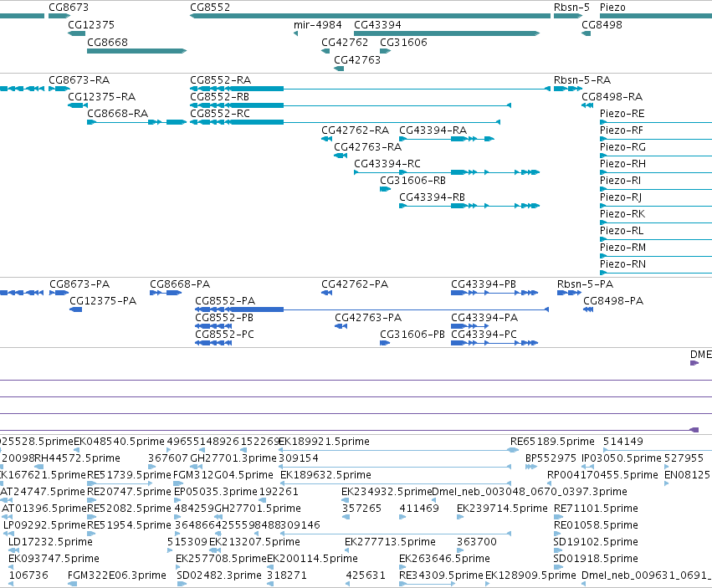Select the CG8498 gene label
The image size is (712, 588).
click(602, 25)
